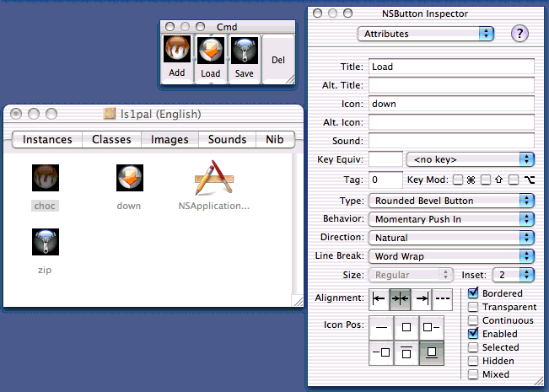Select the choc image thumbnail
The image size is (549, 392).
[46, 178]
